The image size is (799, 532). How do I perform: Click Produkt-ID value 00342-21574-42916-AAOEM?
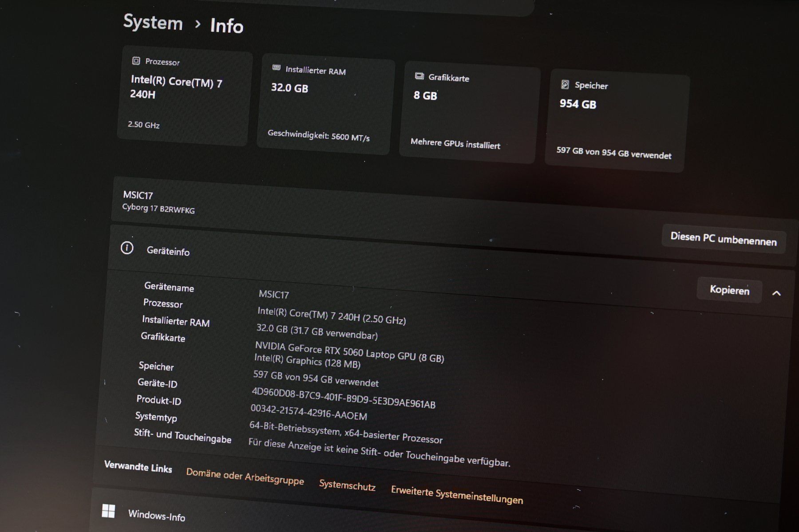309,412
